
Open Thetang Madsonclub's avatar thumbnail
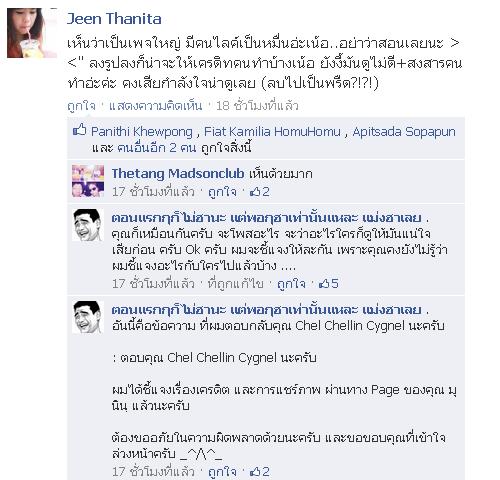88,181
